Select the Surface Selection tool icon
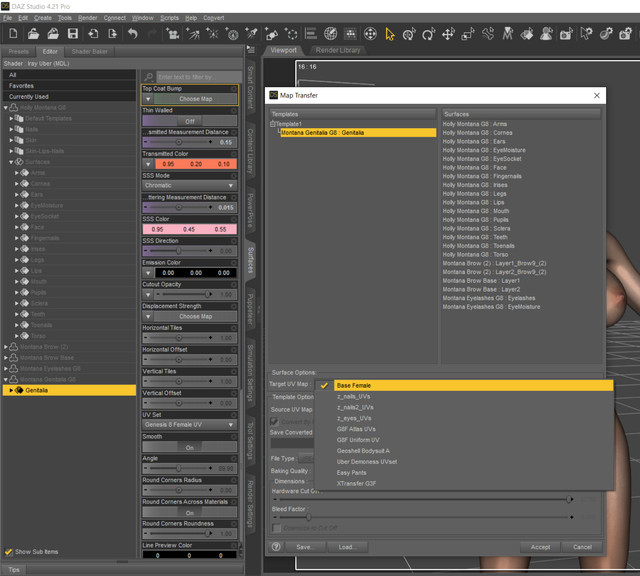This screenshot has width=640, height=576. [527, 34]
